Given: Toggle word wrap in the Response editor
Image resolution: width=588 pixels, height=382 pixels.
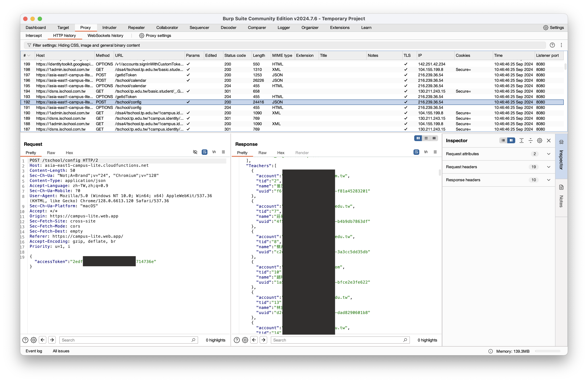Looking at the screenshot, I should 416,152.
